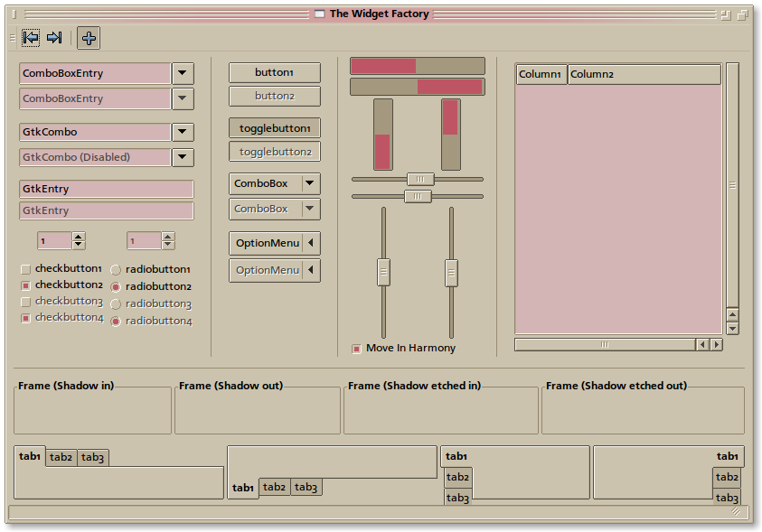This screenshot has width=762, height=532.
Task: Open the GtkCombo (Disabled) dropdown arrow
Action: point(183,157)
